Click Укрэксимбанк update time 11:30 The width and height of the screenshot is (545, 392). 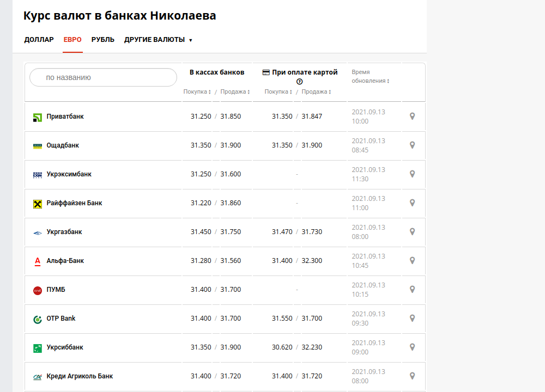tap(360, 179)
